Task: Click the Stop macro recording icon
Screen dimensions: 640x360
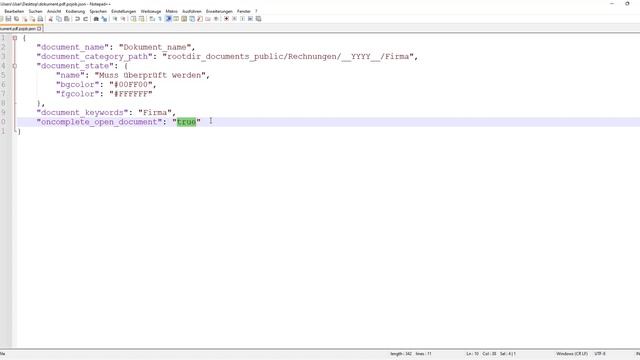Action: point(234,19)
